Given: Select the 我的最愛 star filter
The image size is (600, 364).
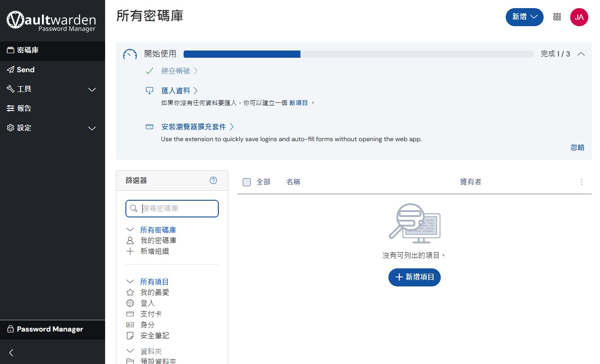Looking at the screenshot, I should pyautogui.click(x=154, y=292).
